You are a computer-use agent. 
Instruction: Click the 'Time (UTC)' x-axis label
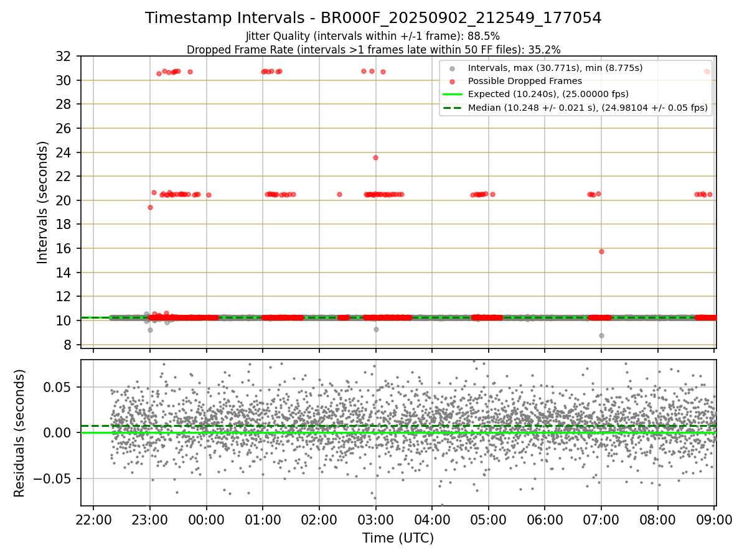tap(398, 538)
